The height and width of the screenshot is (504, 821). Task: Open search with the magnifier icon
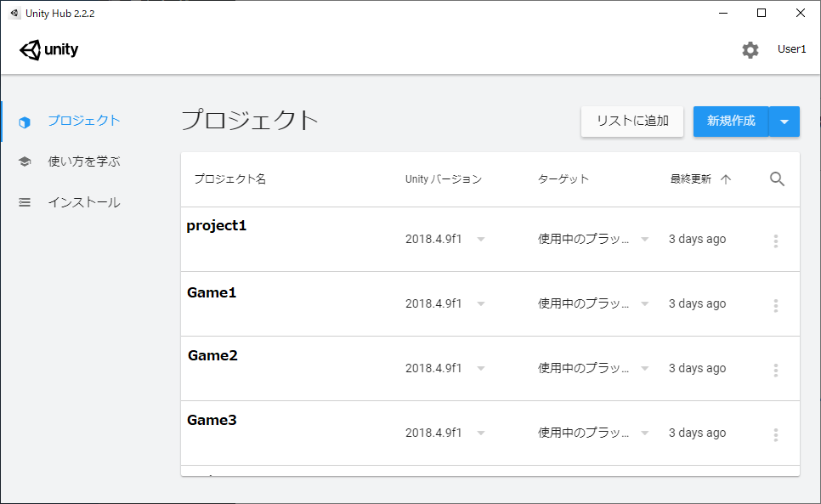[777, 179]
